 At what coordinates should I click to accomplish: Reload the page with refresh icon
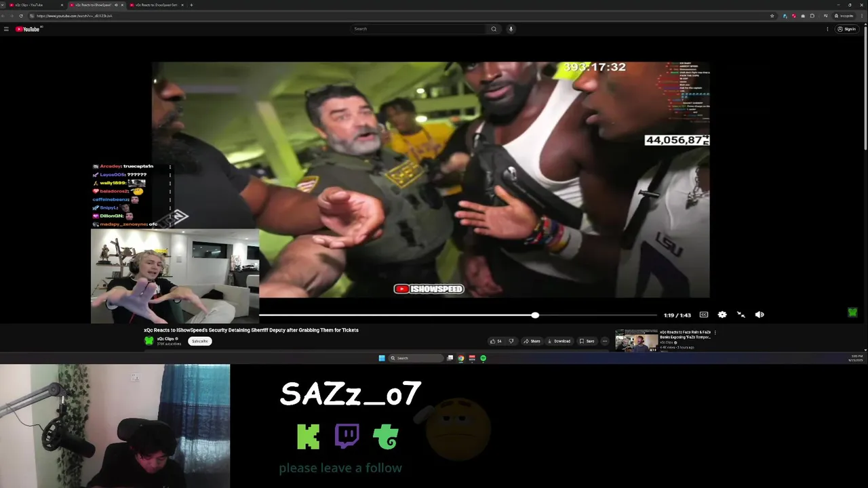point(21,16)
